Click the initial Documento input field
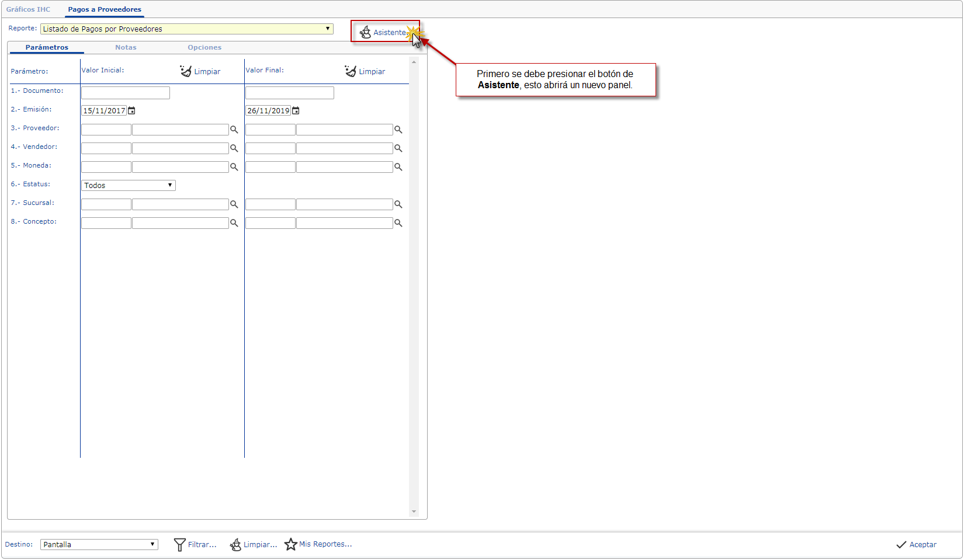This screenshot has height=560, width=964. pos(125,92)
